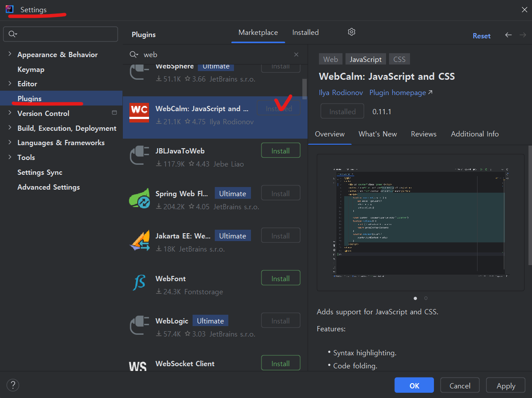Install the WebSocket Client plugin
532x398 pixels.
[x=281, y=363]
